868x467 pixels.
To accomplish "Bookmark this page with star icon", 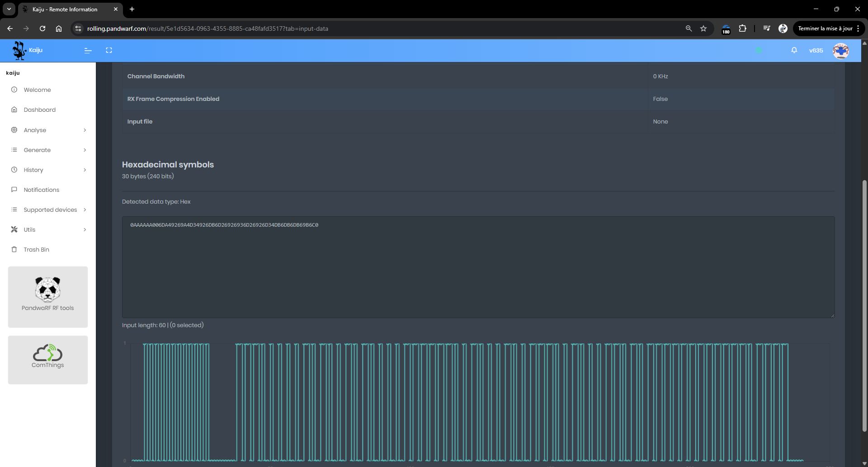I will pyautogui.click(x=703, y=29).
